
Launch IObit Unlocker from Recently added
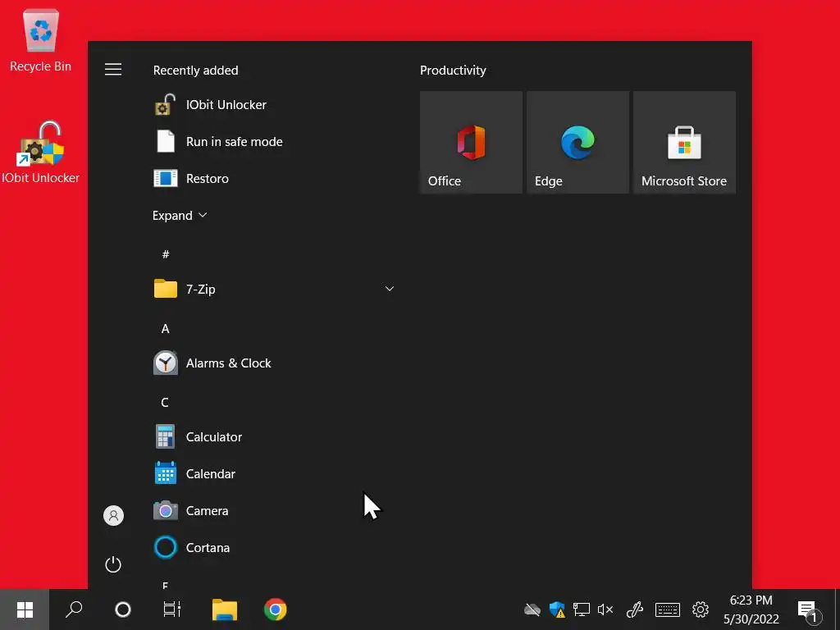coord(274,105)
